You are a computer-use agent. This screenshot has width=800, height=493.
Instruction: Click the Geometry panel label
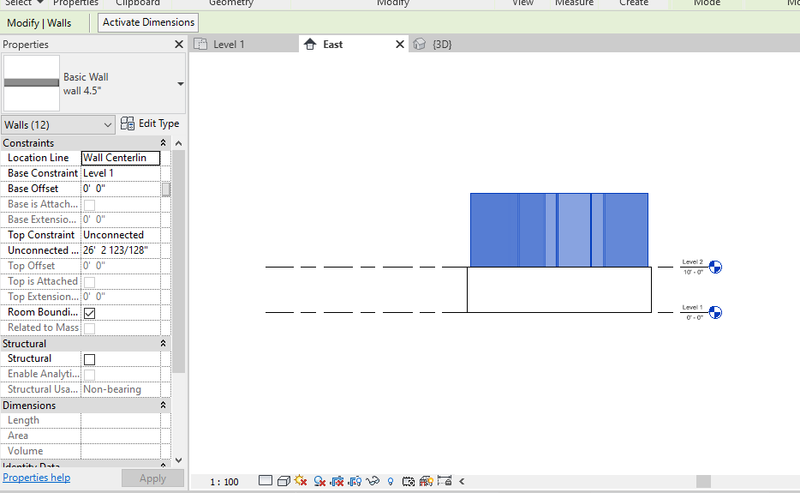(x=231, y=3)
